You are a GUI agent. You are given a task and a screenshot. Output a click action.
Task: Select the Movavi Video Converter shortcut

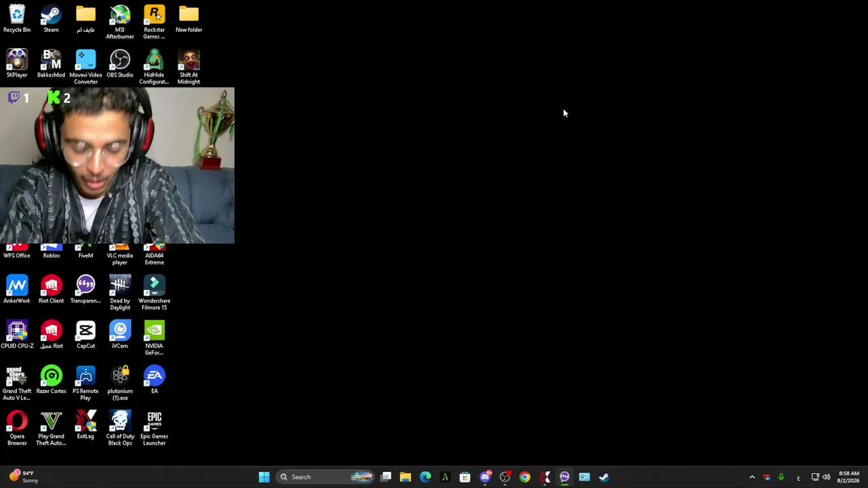click(85, 67)
